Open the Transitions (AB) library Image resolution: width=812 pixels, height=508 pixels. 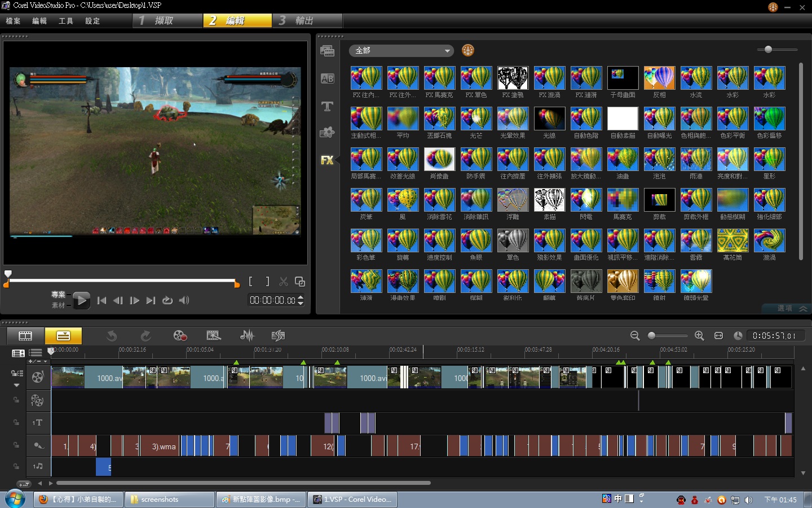[327, 79]
